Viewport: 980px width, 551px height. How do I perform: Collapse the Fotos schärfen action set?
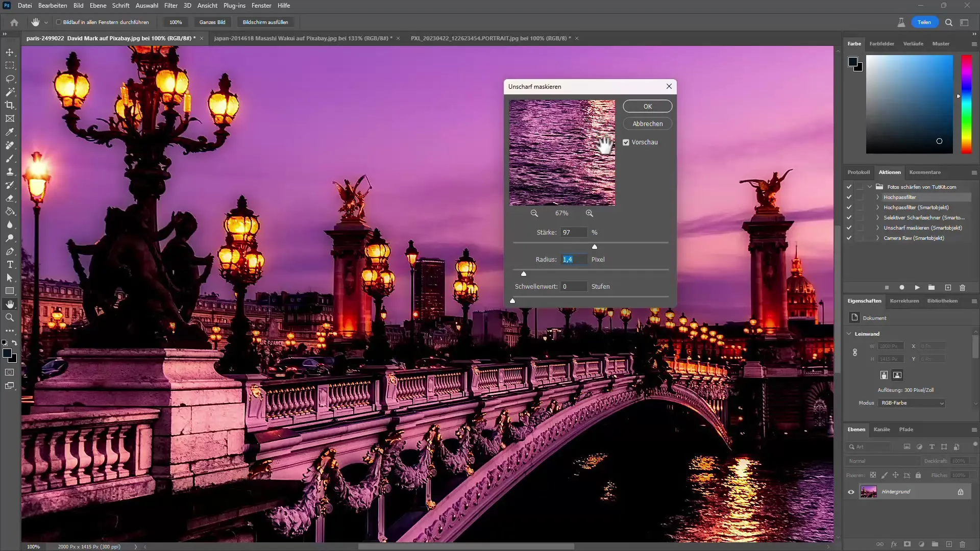(x=870, y=187)
